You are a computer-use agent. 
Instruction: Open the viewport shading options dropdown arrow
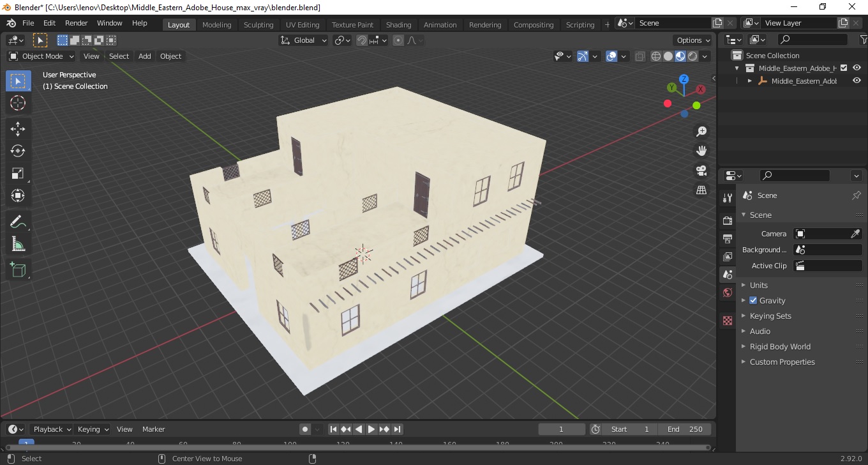click(705, 56)
